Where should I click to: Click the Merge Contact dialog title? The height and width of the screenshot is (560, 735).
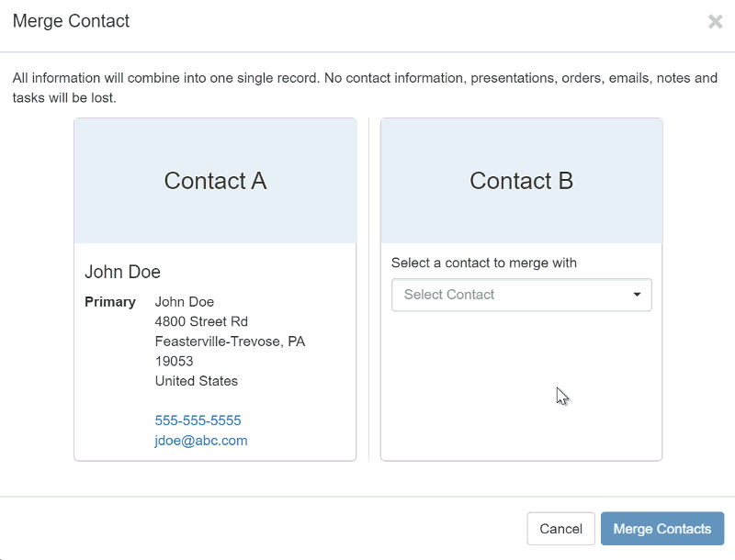click(71, 21)
